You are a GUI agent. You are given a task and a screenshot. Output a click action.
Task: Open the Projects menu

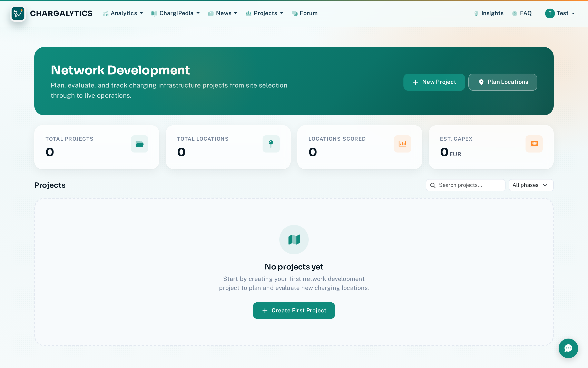tap(265, 13)
